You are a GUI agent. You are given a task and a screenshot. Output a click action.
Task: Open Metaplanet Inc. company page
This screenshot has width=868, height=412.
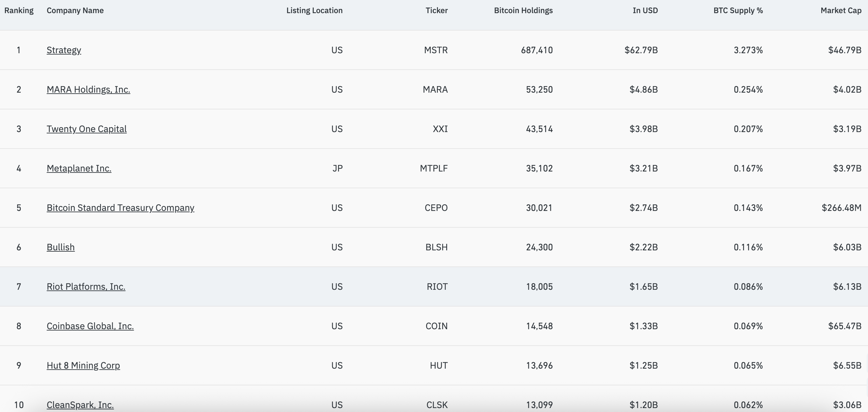pyautogui.click(x=79, y=168)
